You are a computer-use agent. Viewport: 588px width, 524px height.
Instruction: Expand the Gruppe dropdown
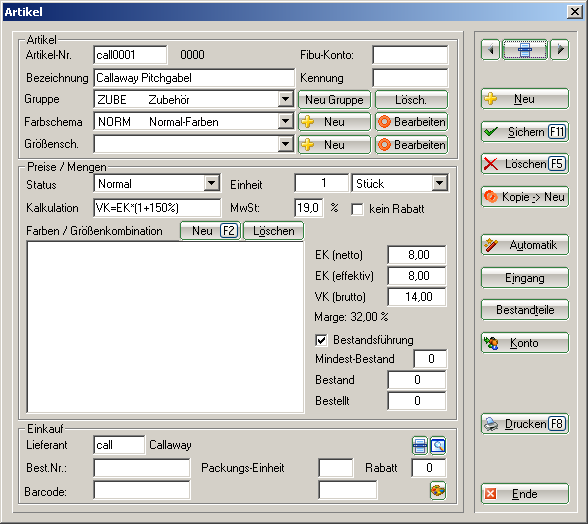click(x=286, y=99)
